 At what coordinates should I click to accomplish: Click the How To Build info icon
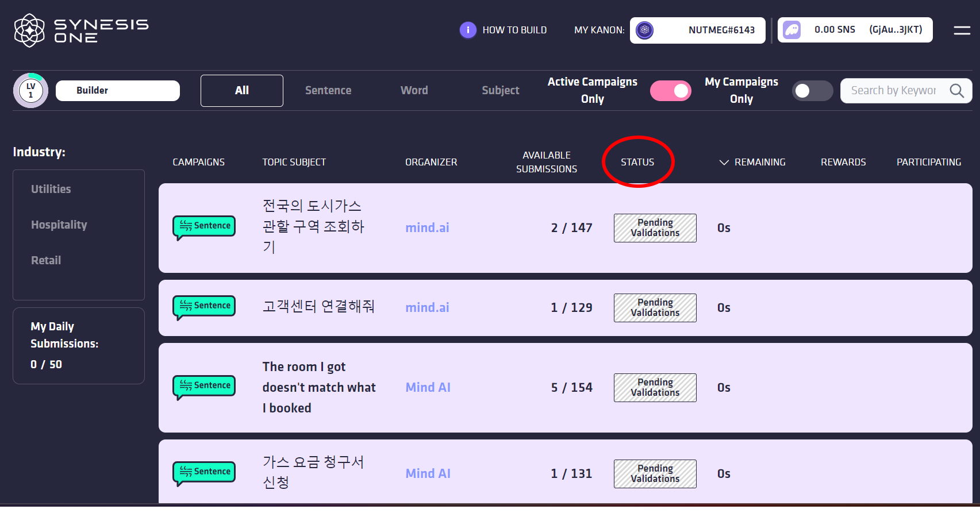pyautogui.click(x=468, y=30)
